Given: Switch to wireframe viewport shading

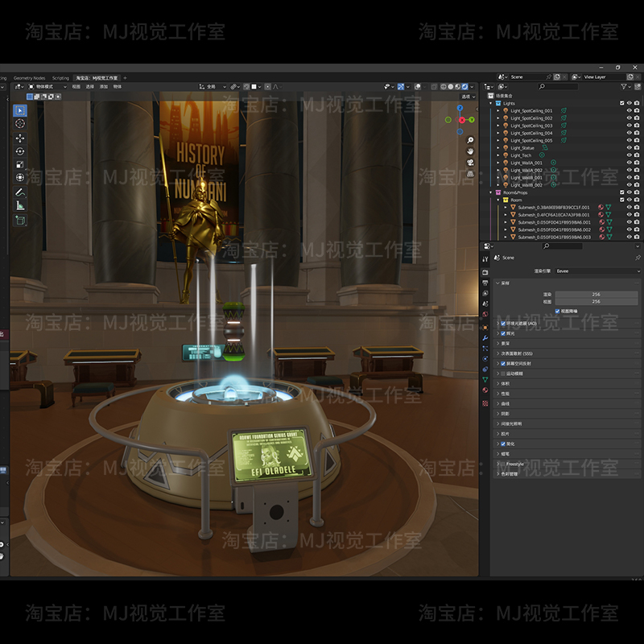Looking at the screenshot, I should tap(444, 87).
